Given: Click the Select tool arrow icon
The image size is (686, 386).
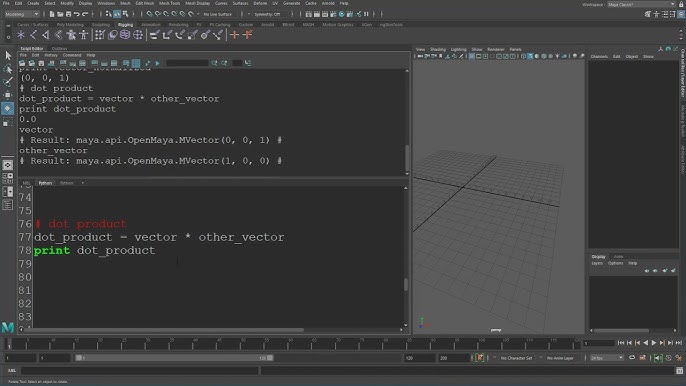Looking at the screenshot, I should pos(8,56).
